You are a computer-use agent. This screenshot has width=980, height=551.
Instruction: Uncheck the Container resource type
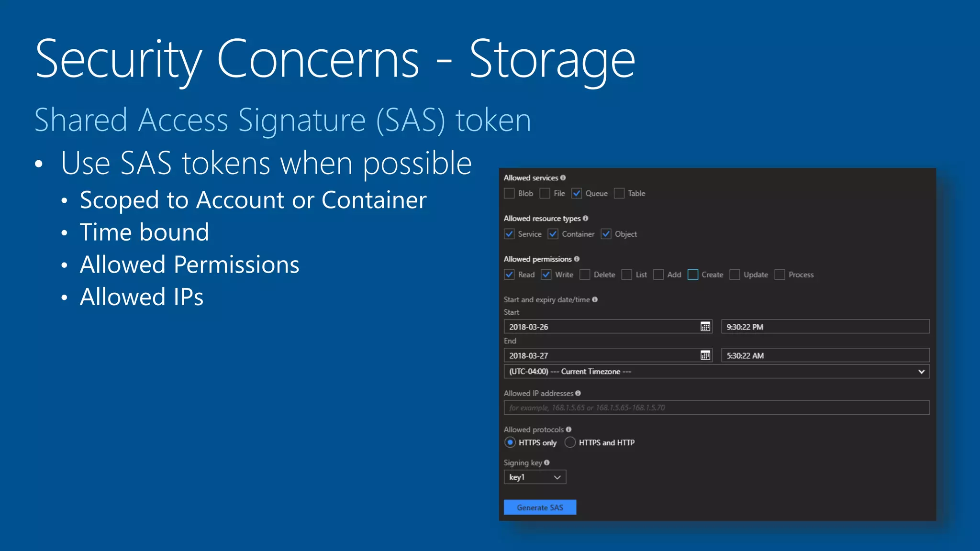pyautogui.click(x=553, y=234)
